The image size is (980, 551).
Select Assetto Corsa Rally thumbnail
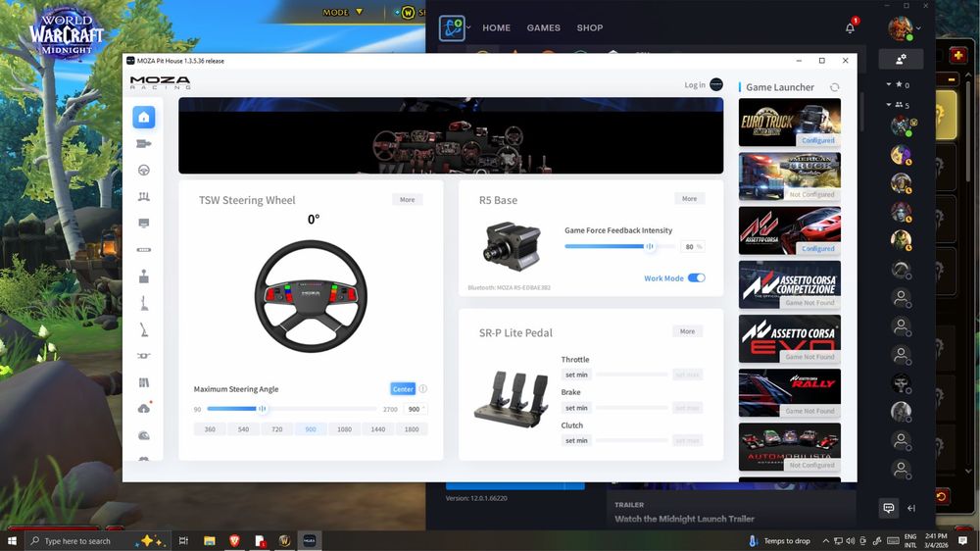click(789, 393)
